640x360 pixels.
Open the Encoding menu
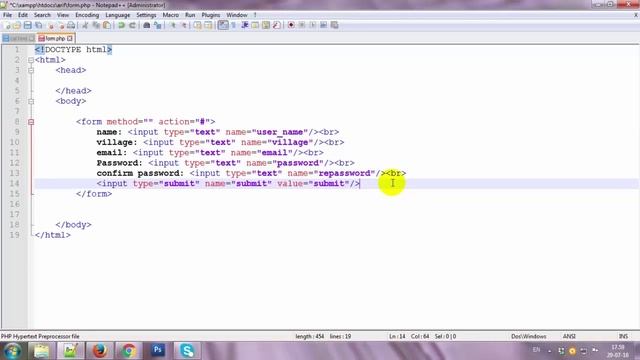(x=87, y=15)
